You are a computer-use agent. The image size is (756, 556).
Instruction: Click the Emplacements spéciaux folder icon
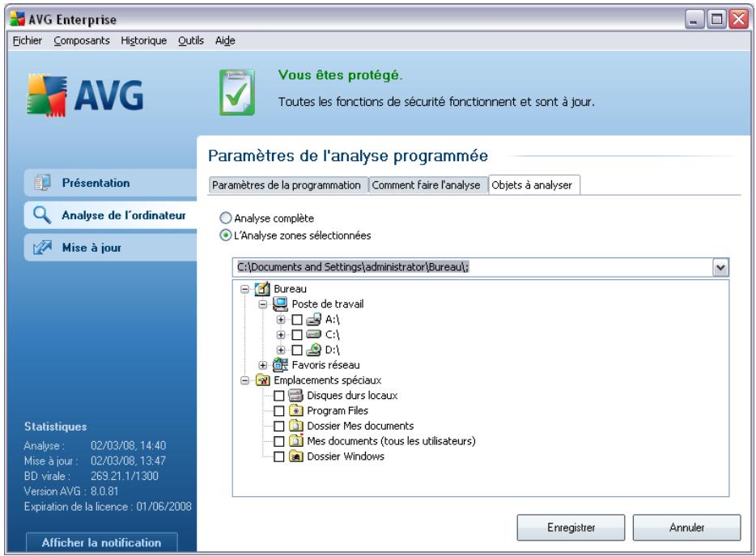263,380
